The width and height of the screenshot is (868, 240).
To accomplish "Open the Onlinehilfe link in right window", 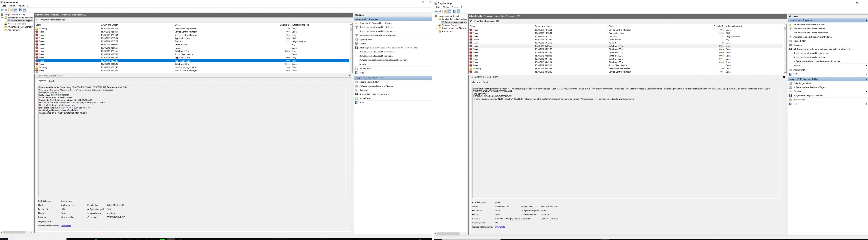I will coord(500,227).
